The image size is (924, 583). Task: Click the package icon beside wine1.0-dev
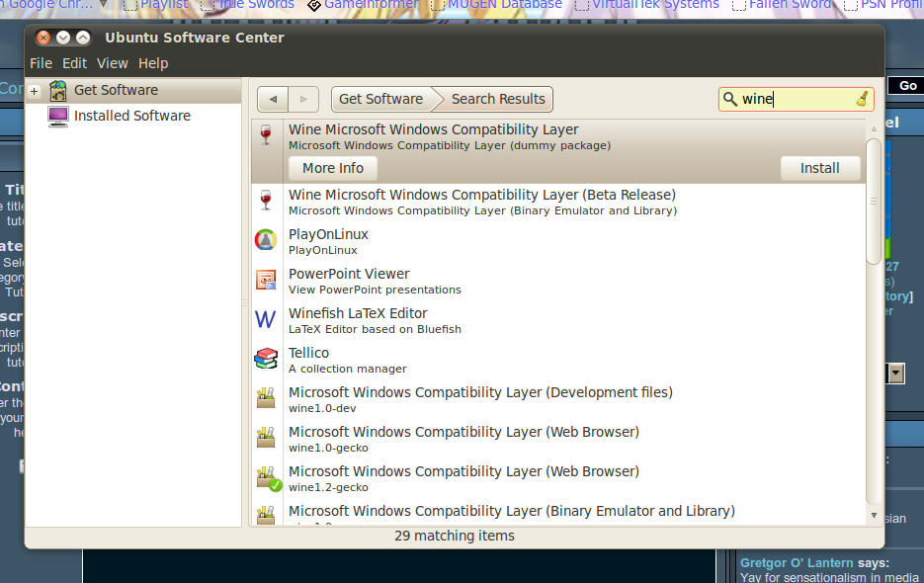[x=266, y=398]
